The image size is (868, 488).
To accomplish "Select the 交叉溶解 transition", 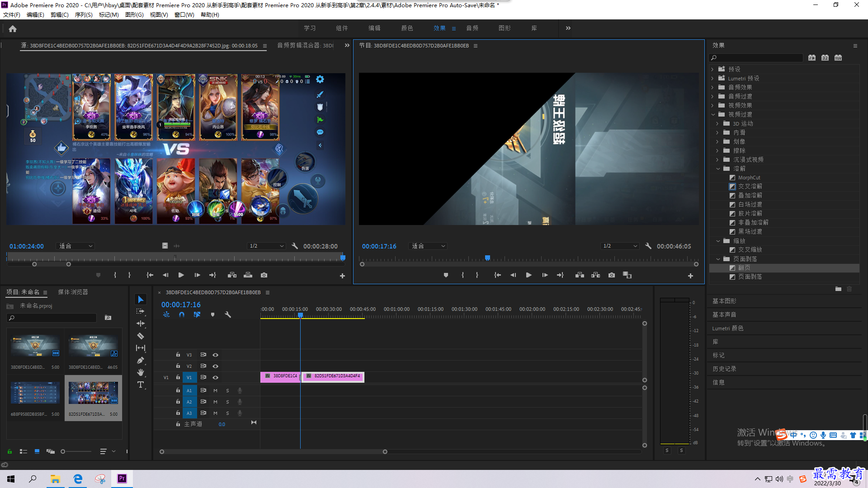I will 750,186.
